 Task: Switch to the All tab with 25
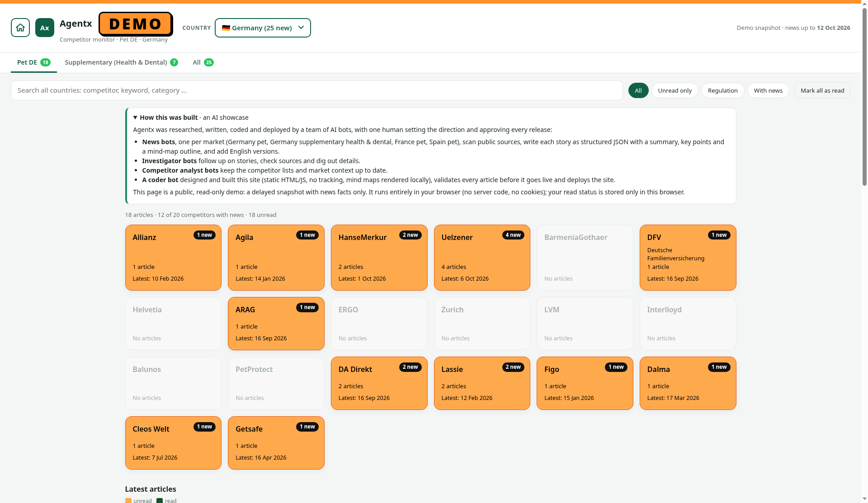(203, 62)
